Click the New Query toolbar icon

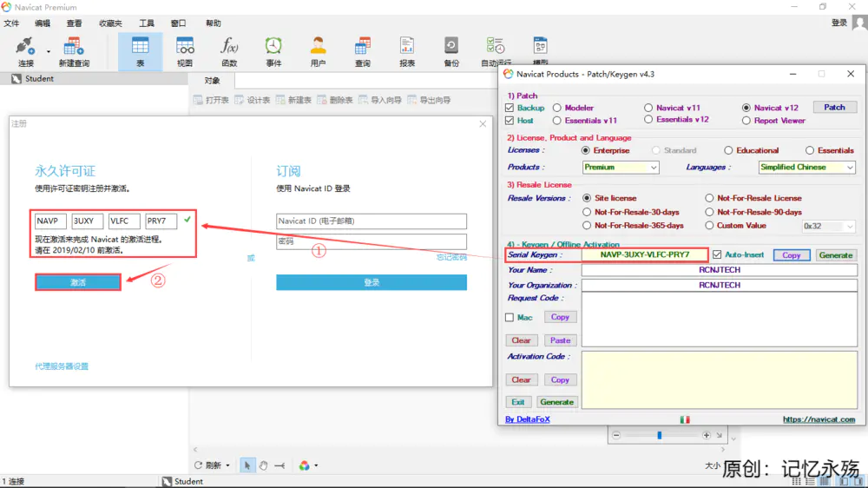[x=74, y=51]
